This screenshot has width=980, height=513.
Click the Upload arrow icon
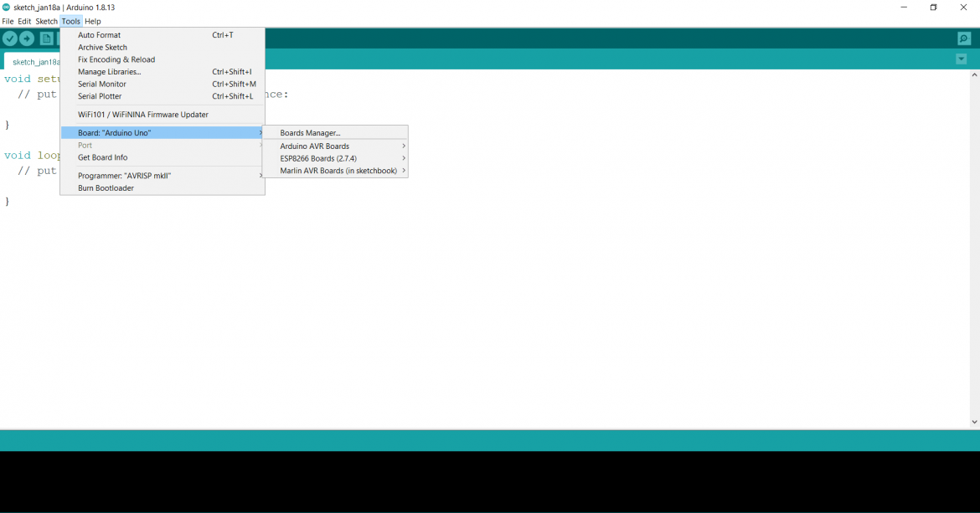click(x=27, y=38)
